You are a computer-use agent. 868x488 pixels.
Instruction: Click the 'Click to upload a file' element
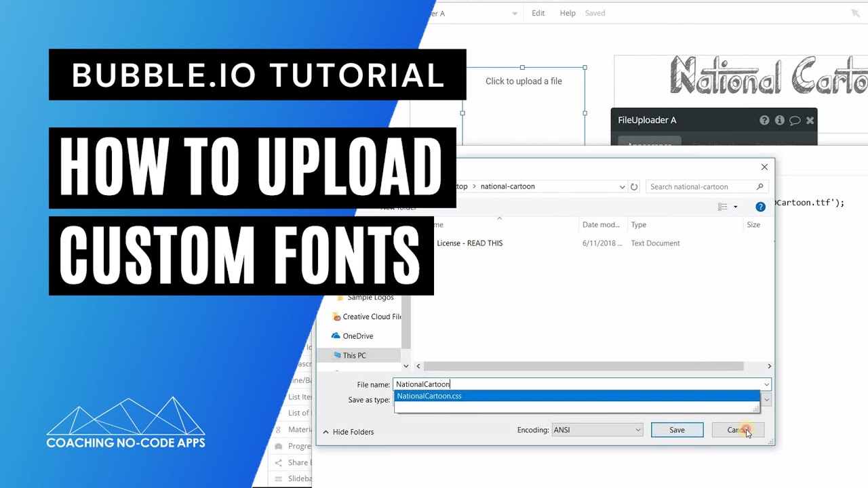[524, 81]
